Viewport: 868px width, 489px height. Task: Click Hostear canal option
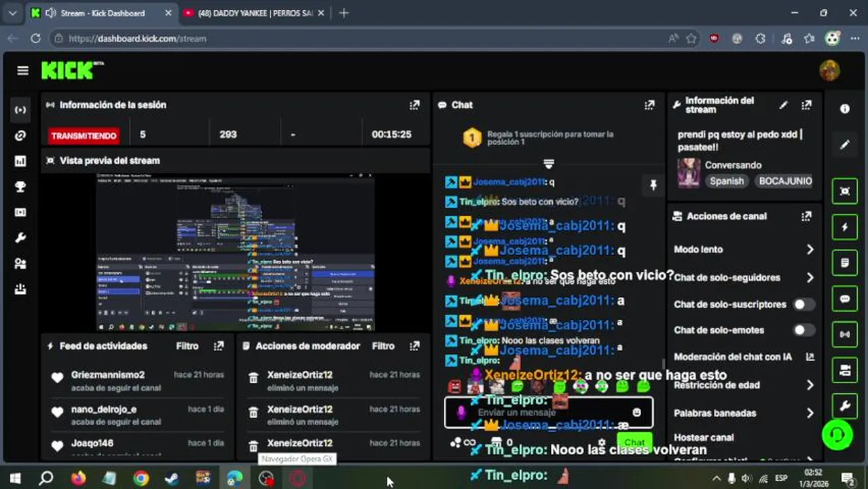pyautogui.click(x=704, y=438)
